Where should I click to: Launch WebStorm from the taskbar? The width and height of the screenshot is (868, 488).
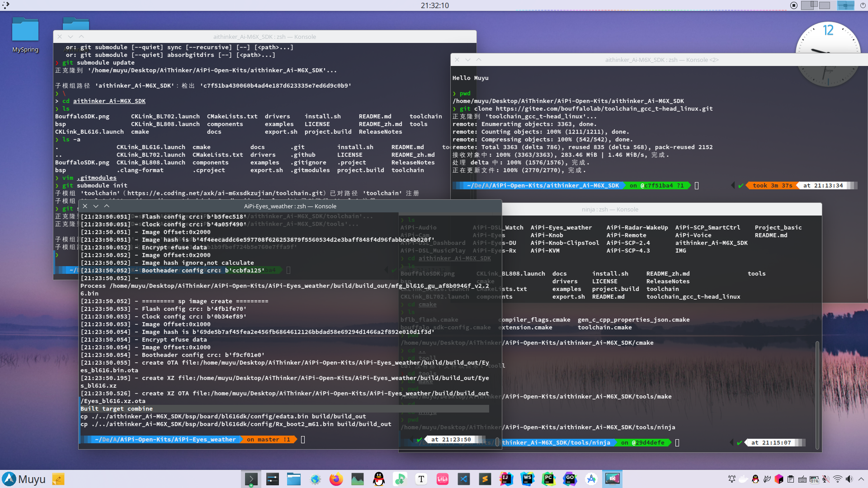528,479
